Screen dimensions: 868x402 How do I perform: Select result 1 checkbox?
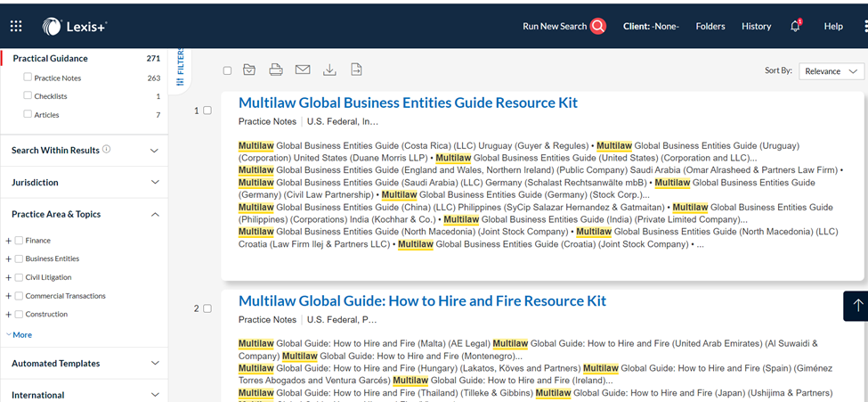tap(207, 111)
